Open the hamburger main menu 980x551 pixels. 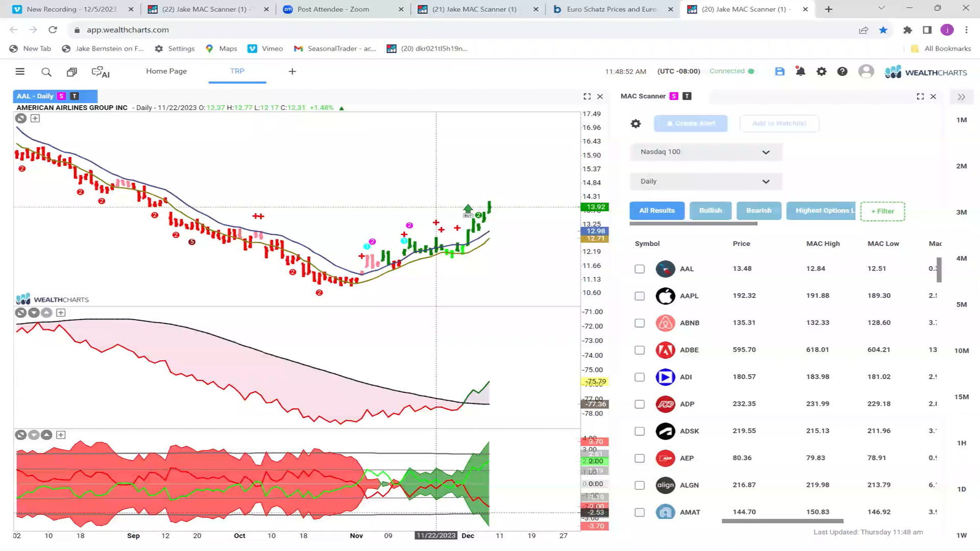click(x=20, y=71)
